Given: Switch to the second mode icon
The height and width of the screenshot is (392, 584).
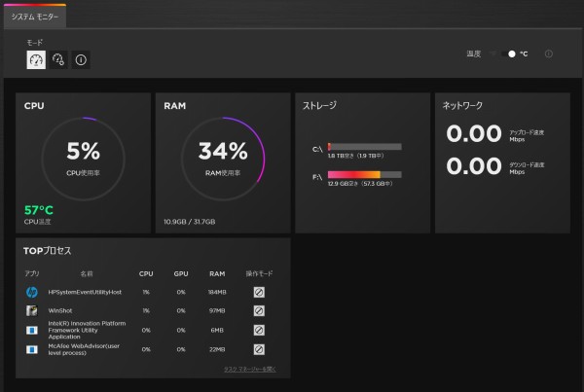Looking at the screenshot, I should tap(58, 60).
